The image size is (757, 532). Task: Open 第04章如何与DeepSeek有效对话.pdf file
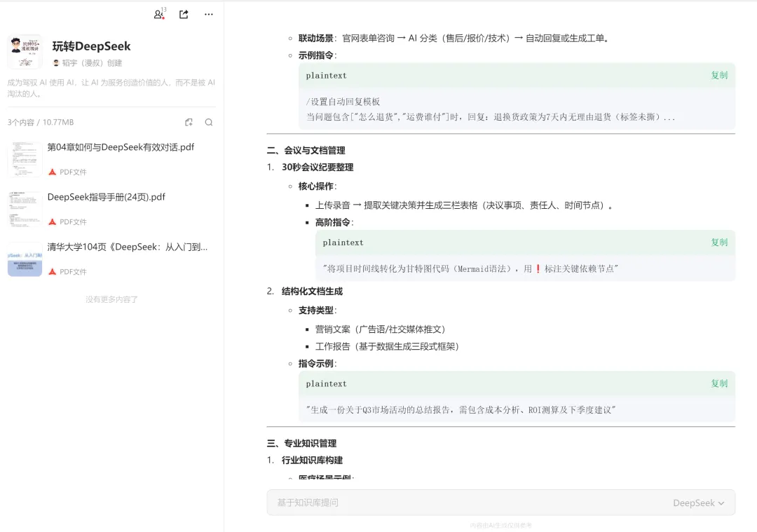click(121, 147)
